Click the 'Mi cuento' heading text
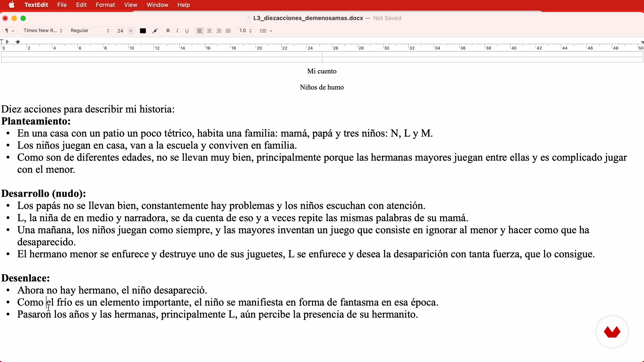Image resolution: width=644 pixels, height=362 pixels. 322,71
